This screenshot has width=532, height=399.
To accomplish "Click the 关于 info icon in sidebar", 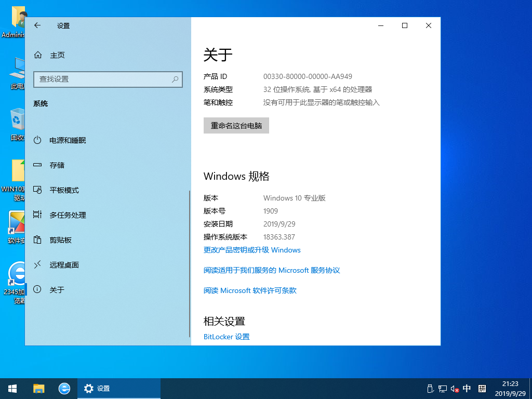I will 37,289.
